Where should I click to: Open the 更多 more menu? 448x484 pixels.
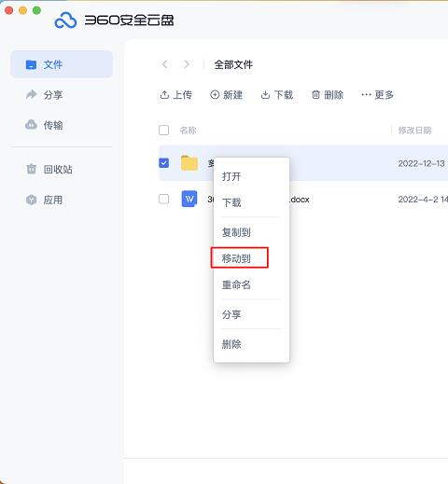(377, 95)
